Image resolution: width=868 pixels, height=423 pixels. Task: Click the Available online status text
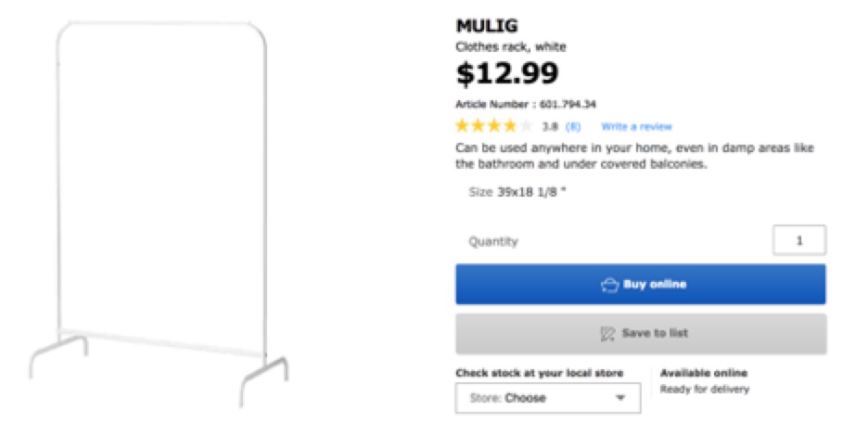[x=703, y=373]
